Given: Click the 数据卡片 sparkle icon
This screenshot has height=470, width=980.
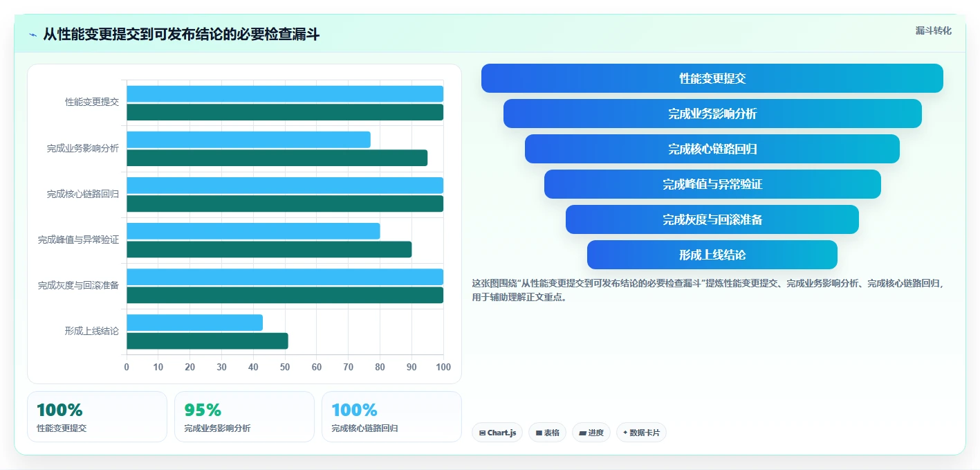Looking at the screenshot, I should point(625,433).
